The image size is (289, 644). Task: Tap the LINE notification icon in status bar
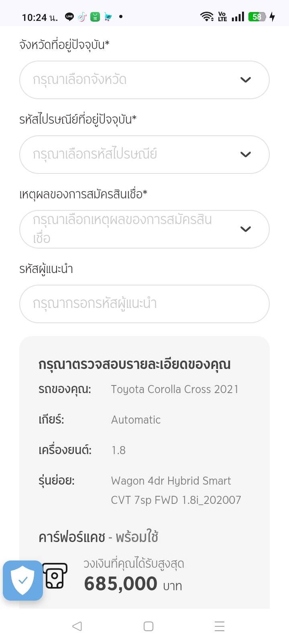(69, 17)
